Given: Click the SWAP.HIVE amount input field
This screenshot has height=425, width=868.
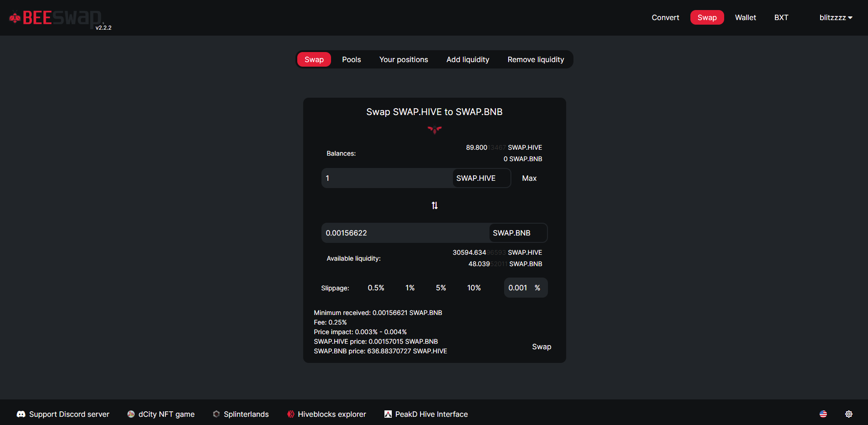Looking at the screenshot, I should (x=387, y=178).
